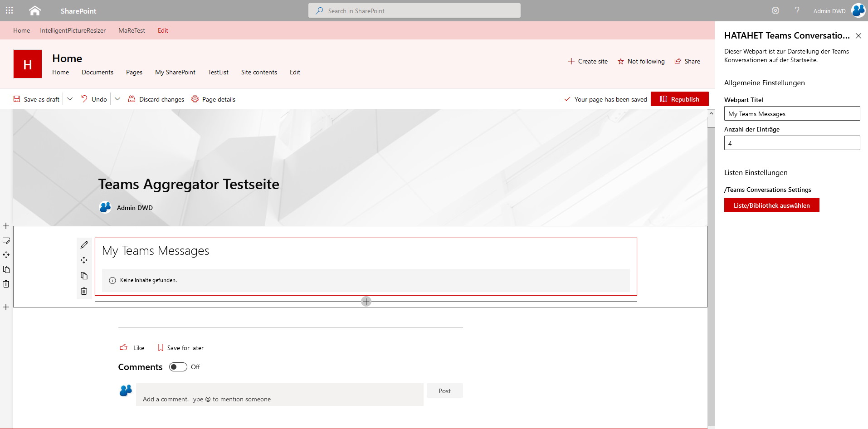The width and height of the screenshot is (868, 429).
Task: Open Documents in site navigation
Action: click(98, 72)
